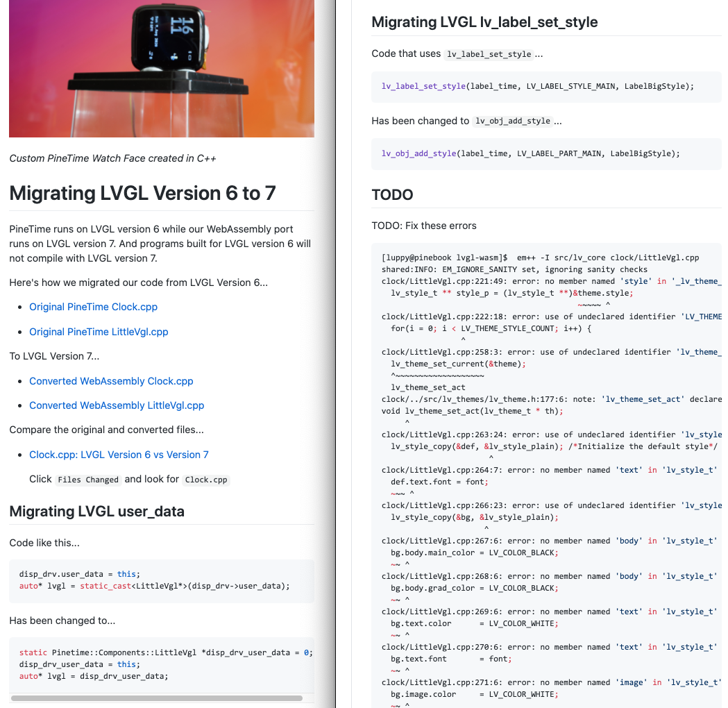Click the 'Files Changed' inline code text
Viewport: 728px width, 708px height.
[x=88, y=480]
